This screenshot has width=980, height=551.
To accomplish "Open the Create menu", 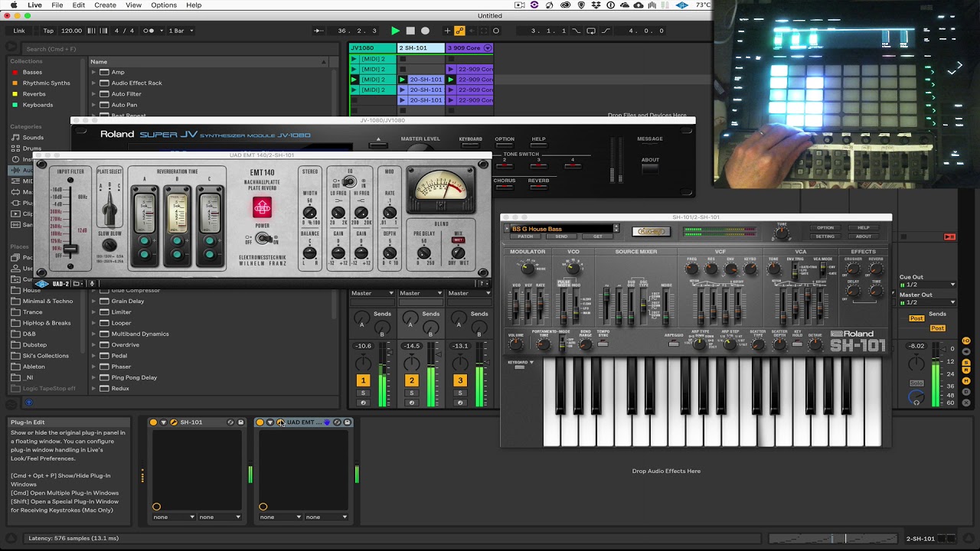I will [105, 5].
